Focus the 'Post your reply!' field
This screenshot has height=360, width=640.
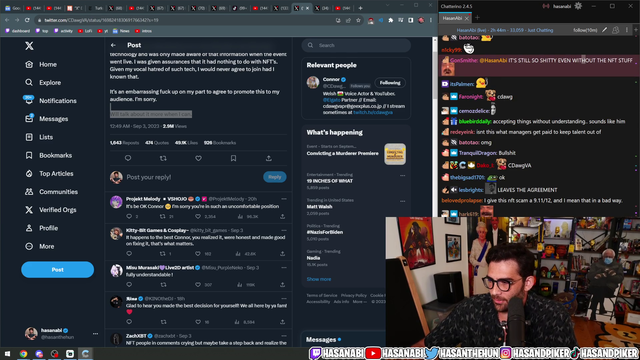pos(192,177)
